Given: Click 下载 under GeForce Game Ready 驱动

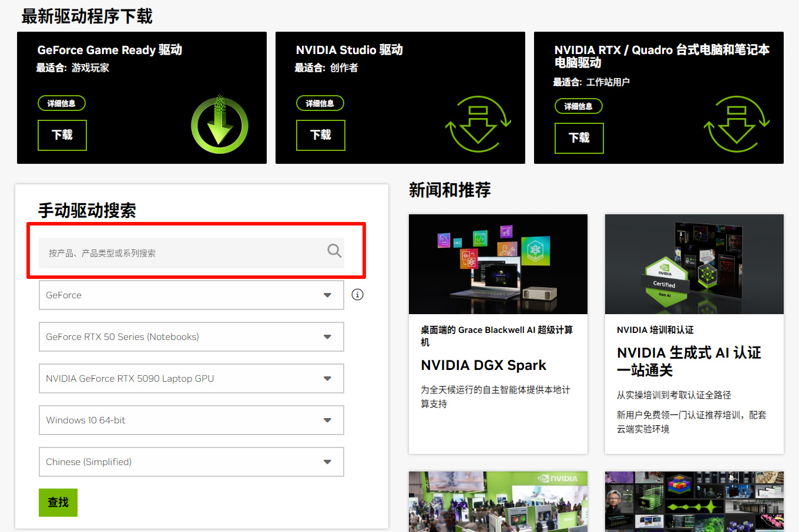Looking at the screenshot, I should coord(62,135).
